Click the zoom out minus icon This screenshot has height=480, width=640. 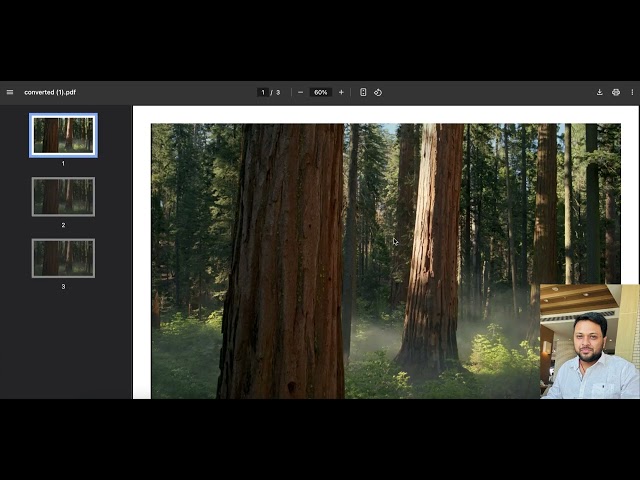300,92
